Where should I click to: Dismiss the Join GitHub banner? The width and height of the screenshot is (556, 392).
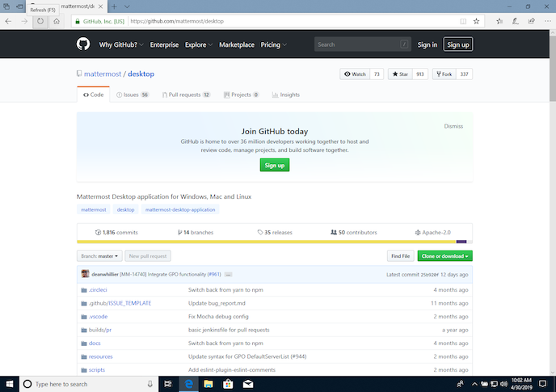click(453, 126)
